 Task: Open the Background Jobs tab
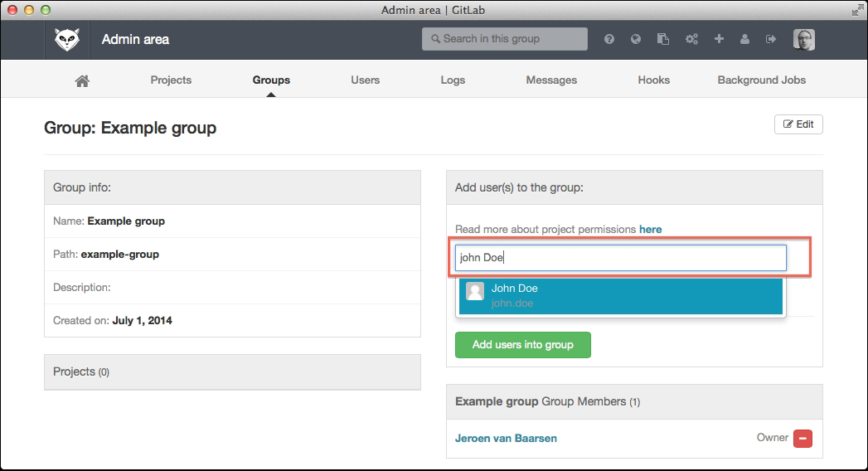pos(761,80)
